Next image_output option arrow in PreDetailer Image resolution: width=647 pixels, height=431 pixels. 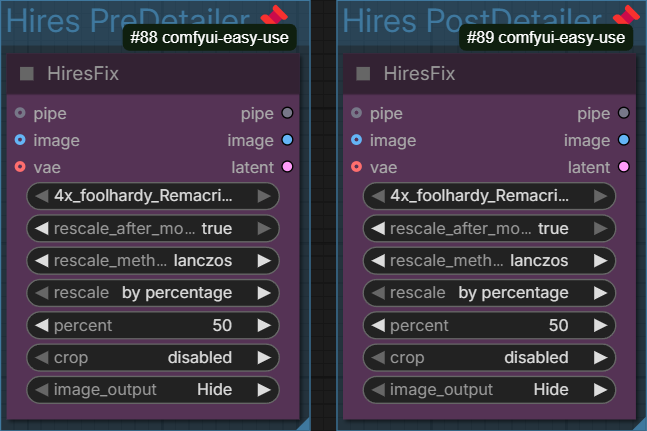(x=264, y=390)
